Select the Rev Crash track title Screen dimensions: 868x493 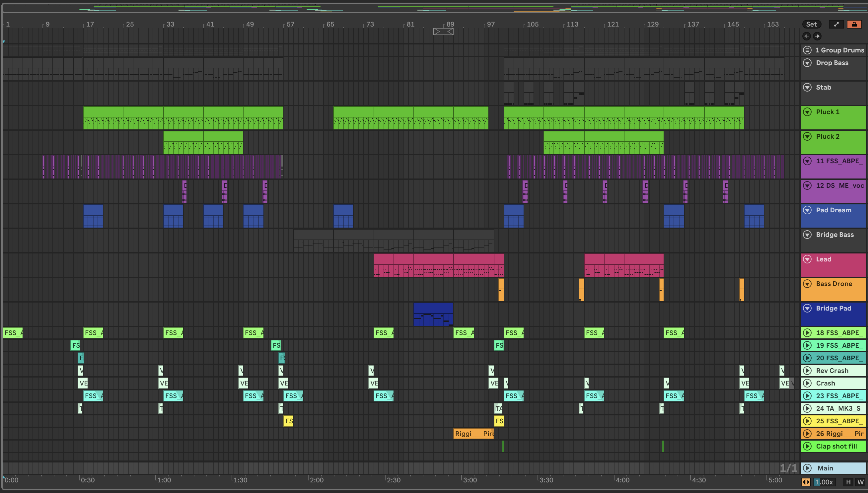point(832,371)
